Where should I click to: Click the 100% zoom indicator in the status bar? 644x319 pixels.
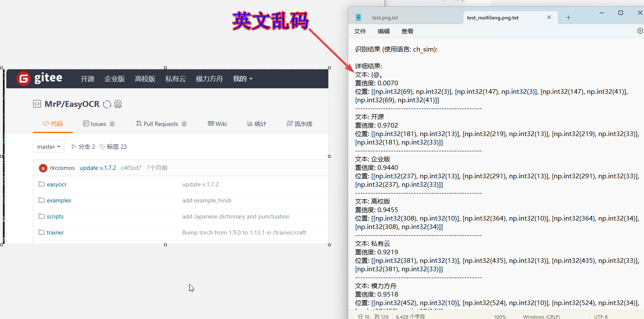click(x=500, y=316)
